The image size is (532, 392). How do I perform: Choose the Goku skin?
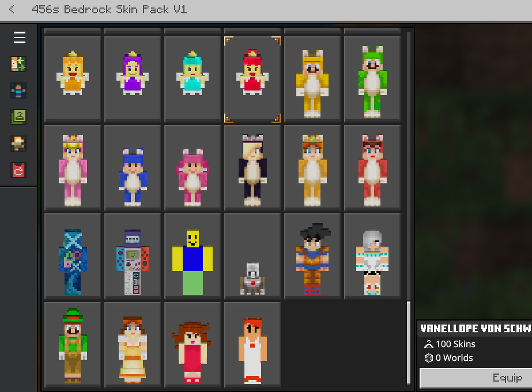(312, 259)
